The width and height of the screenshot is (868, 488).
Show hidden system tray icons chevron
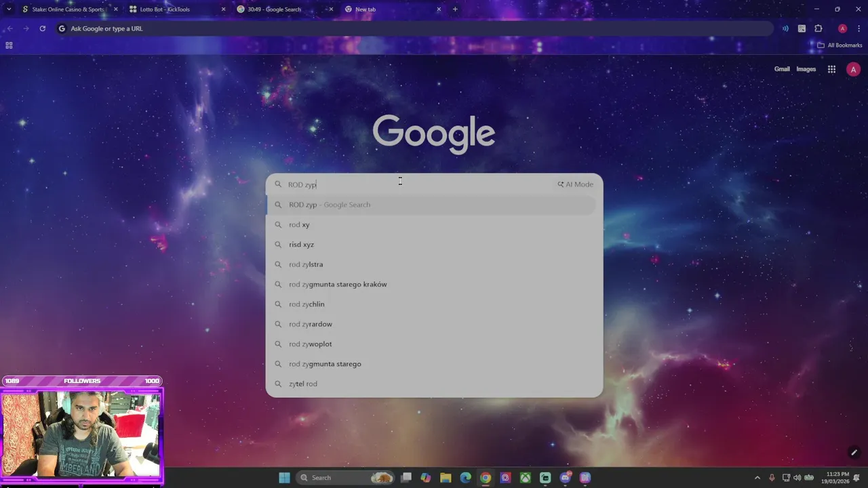pyautogui.click(x=757, y=478)
